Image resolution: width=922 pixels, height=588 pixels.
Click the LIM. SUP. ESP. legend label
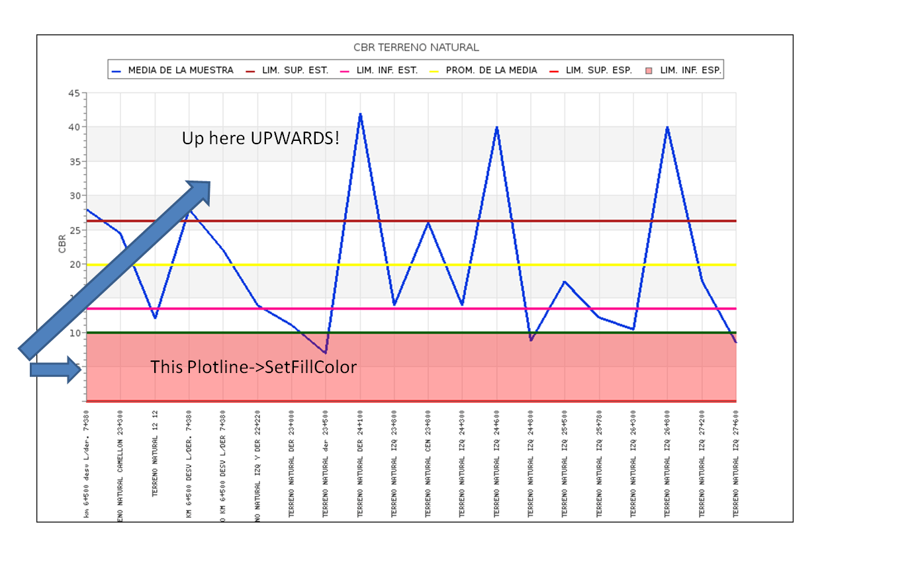[599, 70]
